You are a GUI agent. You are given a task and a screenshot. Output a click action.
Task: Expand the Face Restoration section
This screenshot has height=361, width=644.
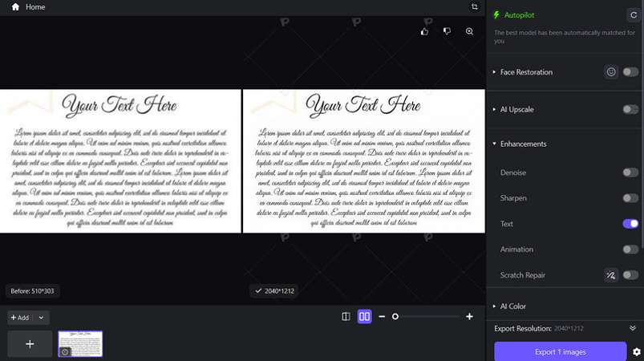point(494,72)
